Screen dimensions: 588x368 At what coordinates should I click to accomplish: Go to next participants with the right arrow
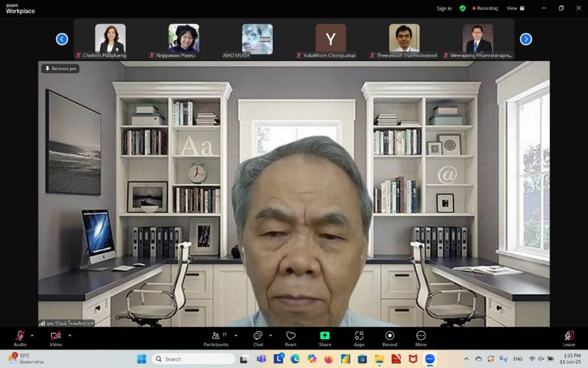[526, 39]
